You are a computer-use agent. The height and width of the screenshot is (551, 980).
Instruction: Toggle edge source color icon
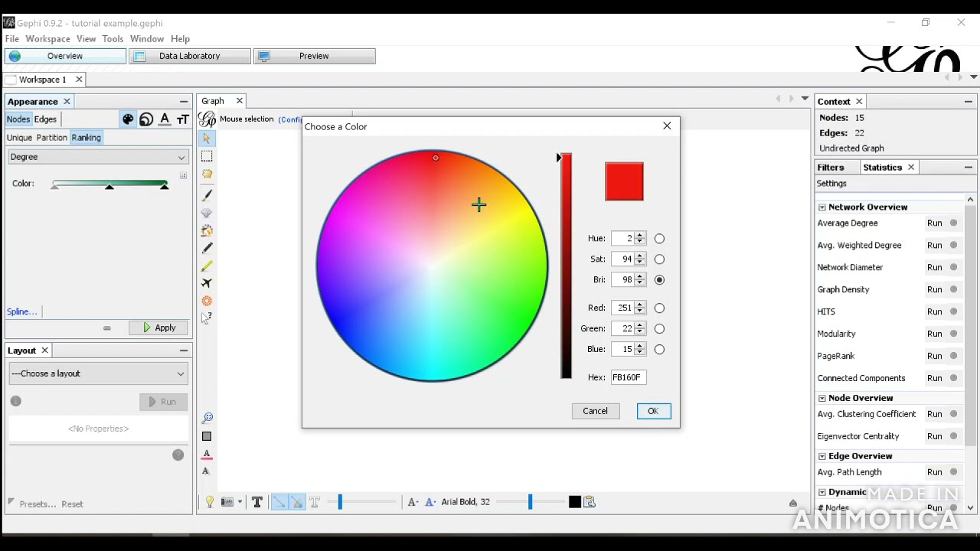click(x=297, y=502)
